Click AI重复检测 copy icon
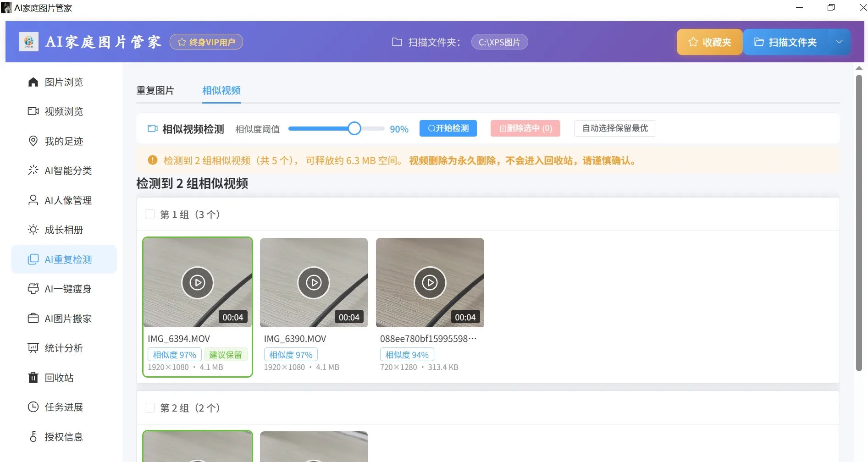The height and width of the screenshot is (462, 868). pyautogui.click(x=33, y=259)
